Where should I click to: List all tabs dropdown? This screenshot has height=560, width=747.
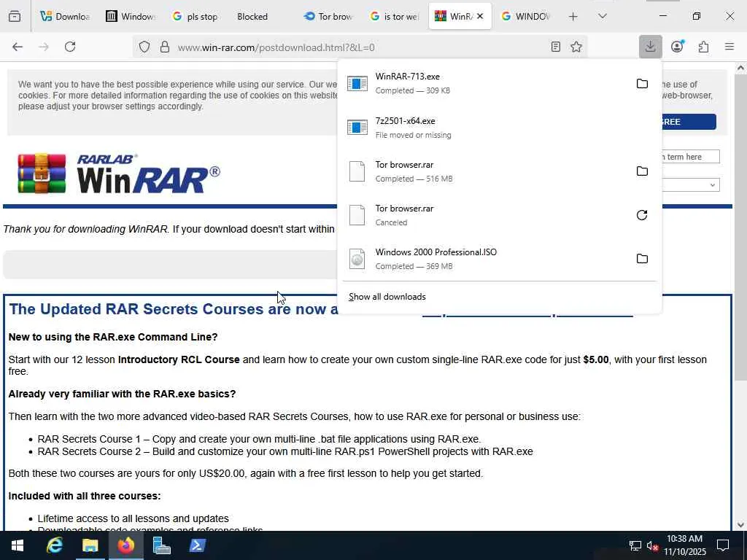tap(602, 16)
